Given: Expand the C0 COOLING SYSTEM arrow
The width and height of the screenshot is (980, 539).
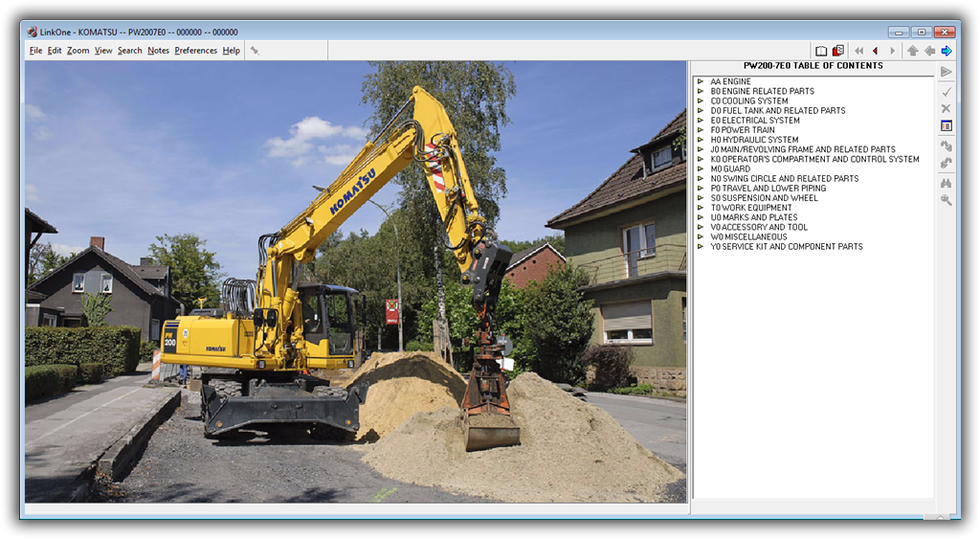Looking at the screenshot, I should pos(701,101).
